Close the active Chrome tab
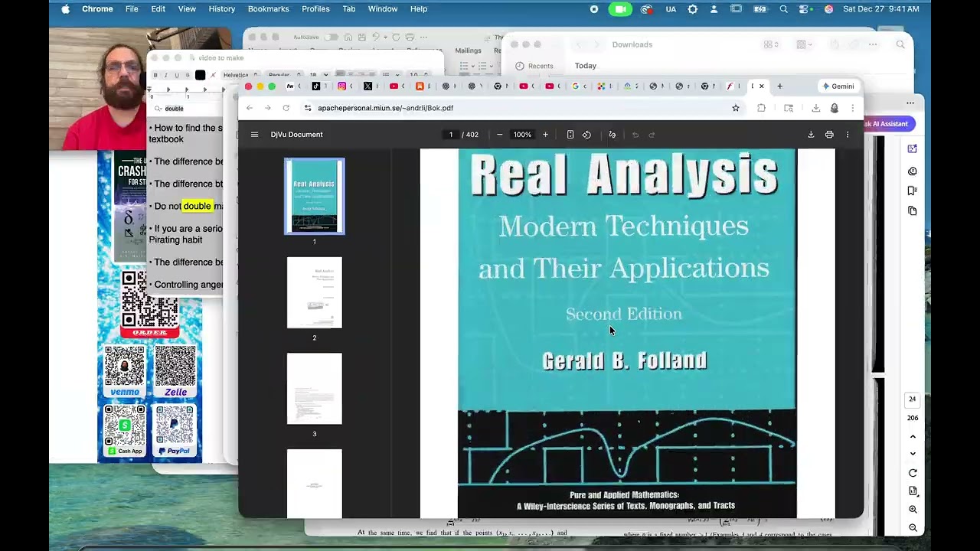Viewport: 980px width, 551px height. pyautogui.click(x=762, y=86)
